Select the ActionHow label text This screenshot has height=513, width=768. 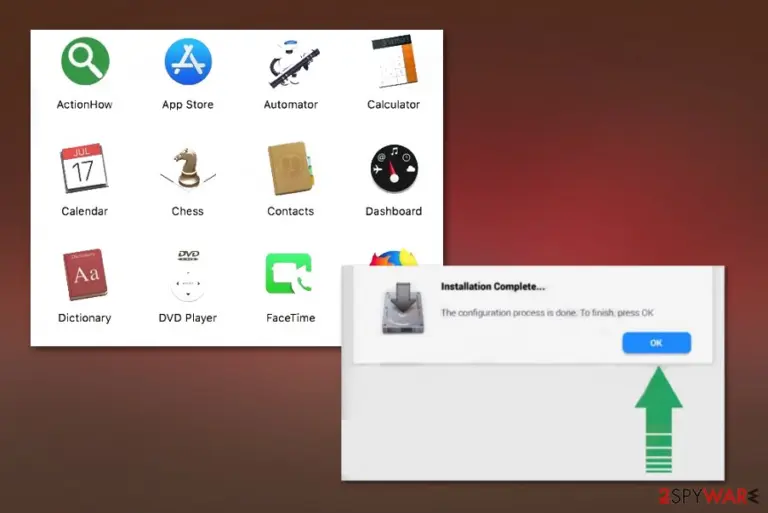coord(84,104)
